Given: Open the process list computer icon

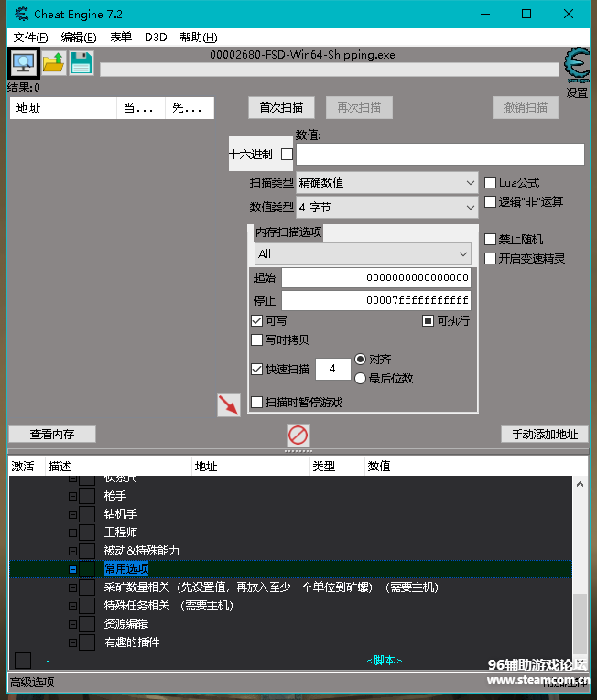Looking at the screenshot, I should click(x=24, y=63).
